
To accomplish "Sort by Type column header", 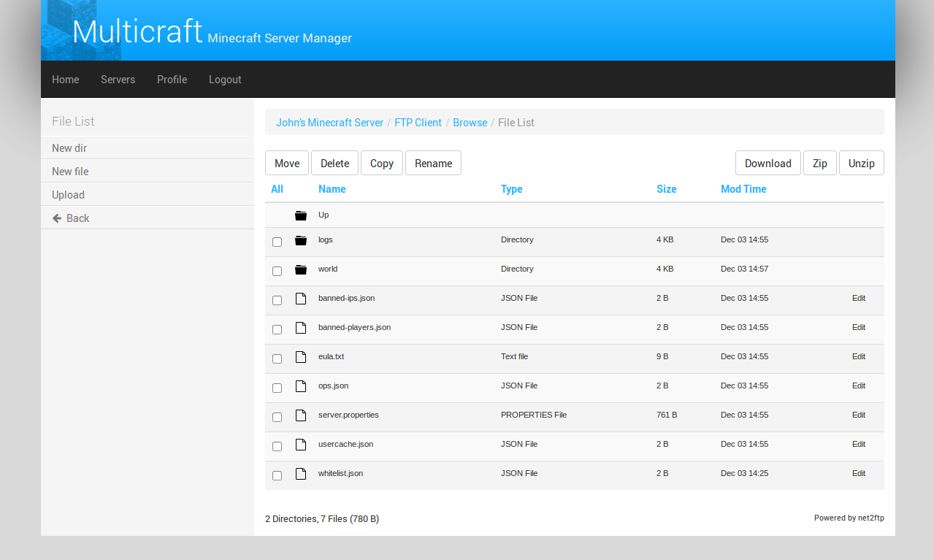I will click(x=512, y=189).
